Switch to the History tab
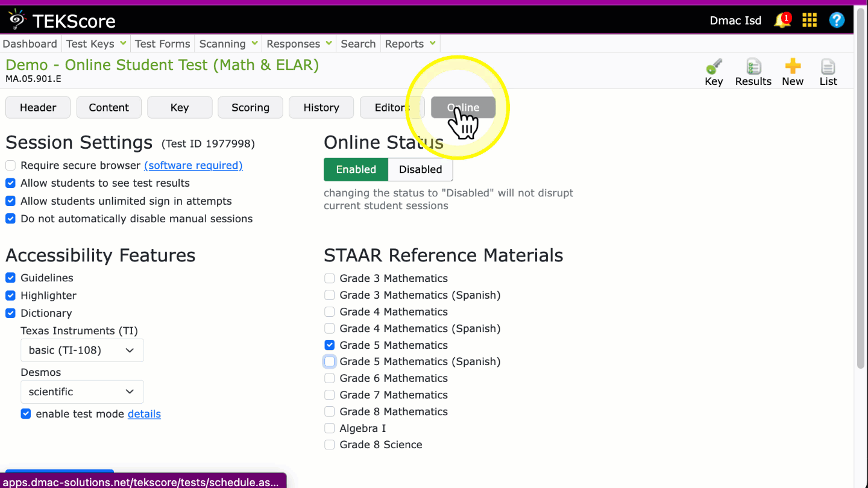 pos(321,107)
